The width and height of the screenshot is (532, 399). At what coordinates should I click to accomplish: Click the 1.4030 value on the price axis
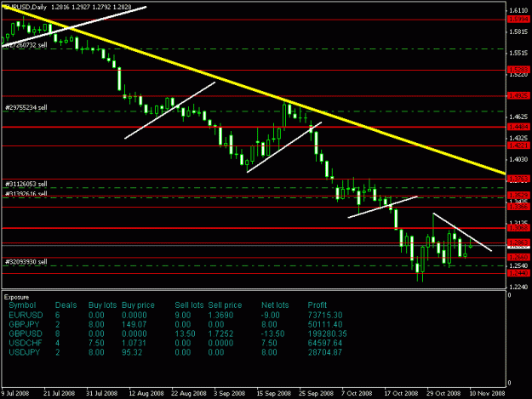[x=518, y=159]
